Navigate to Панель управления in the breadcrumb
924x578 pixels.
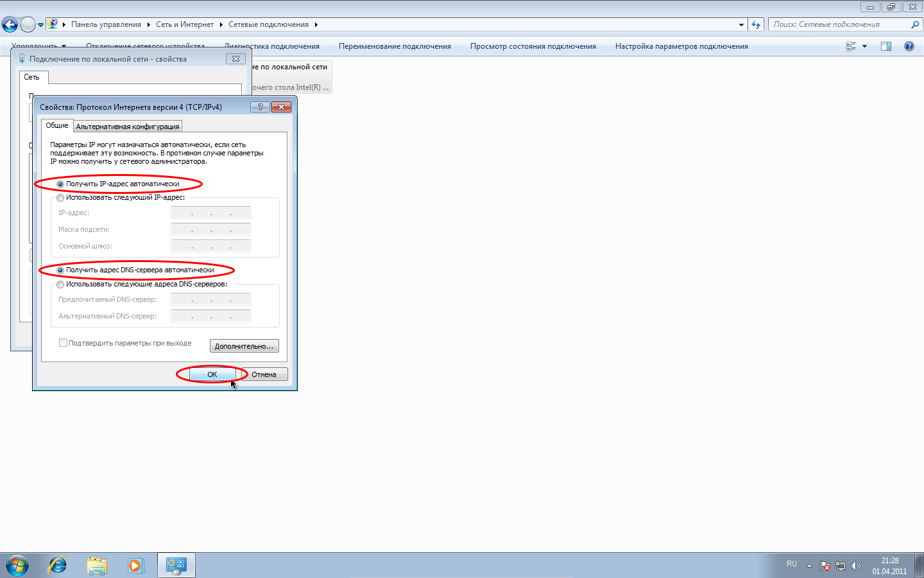pos(106,24)
